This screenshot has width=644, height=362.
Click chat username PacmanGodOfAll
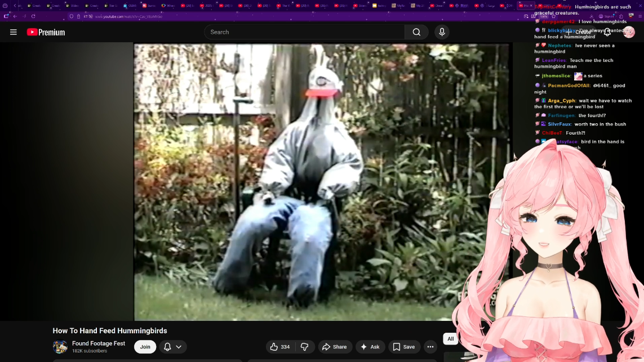[569, 86]
